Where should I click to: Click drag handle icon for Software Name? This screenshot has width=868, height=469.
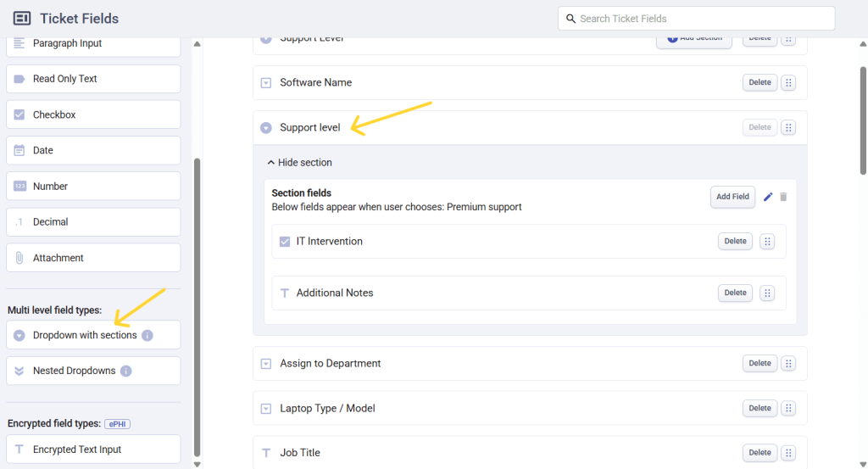pos(788,83)
